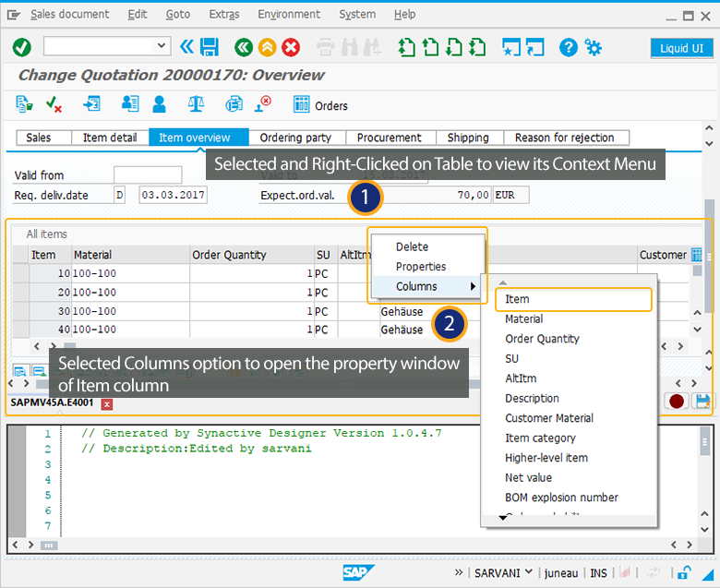Image resolution: width=720 pixels, height=588 pixels.
Task: Click row selector for item 10
Action: click(x=20, y=273)
